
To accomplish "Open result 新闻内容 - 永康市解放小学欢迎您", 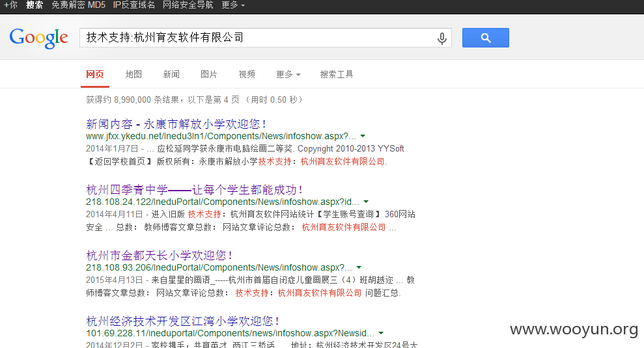I will 176,124.
